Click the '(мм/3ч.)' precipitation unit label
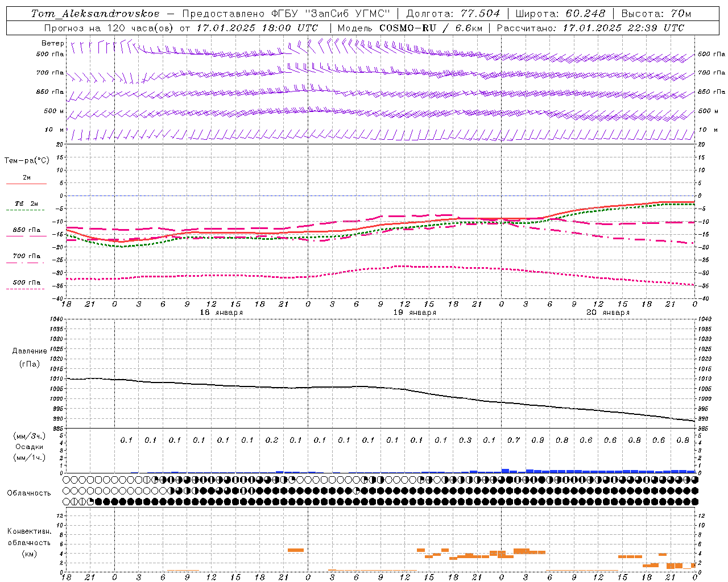The width and height of the screenshot is (728, 582). coord(29,436)
